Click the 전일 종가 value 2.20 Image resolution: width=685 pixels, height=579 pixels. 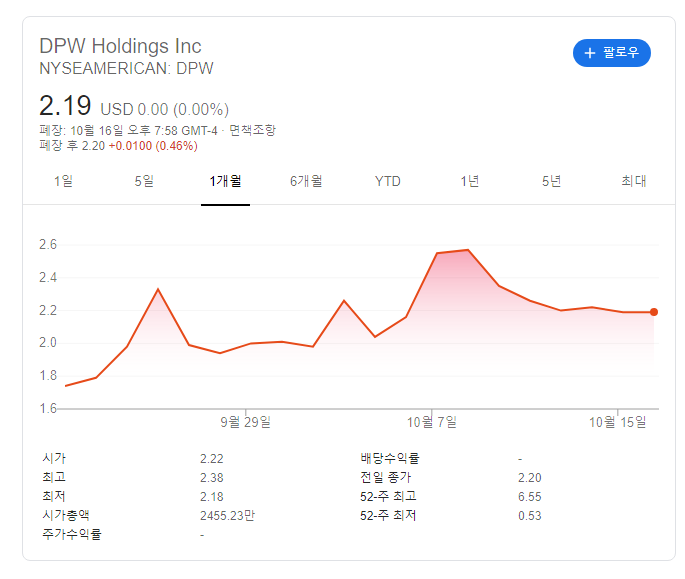[530, 478]
